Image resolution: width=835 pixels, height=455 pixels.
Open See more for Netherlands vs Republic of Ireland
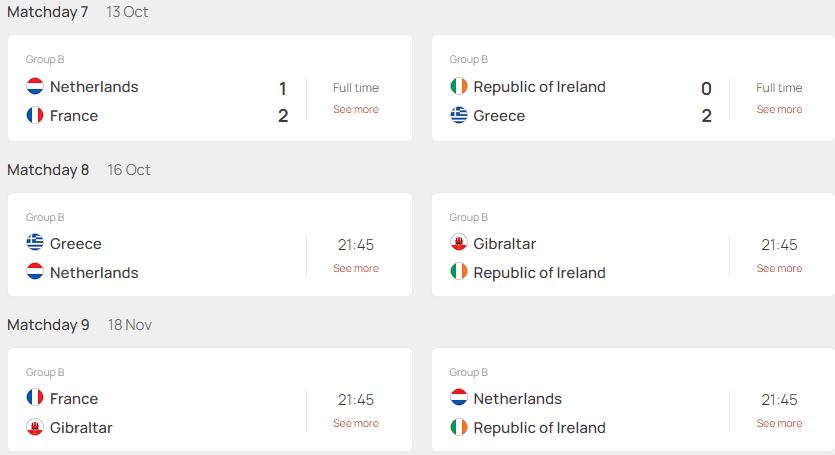click(x=779, y=423)
